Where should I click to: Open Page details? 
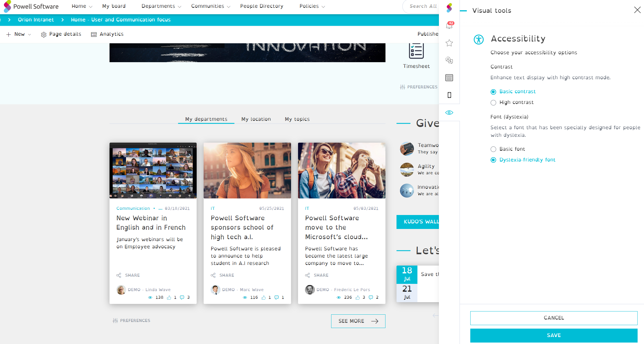point(61,34)
